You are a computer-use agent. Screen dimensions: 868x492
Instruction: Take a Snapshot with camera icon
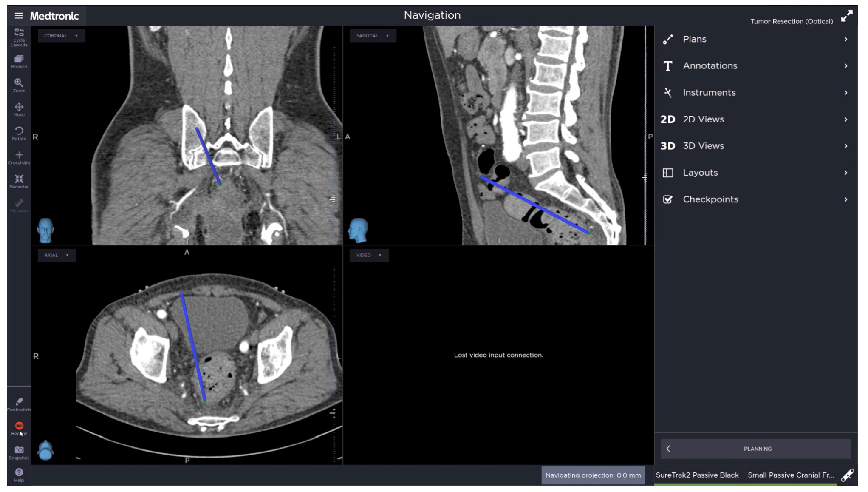coord(19,452)
